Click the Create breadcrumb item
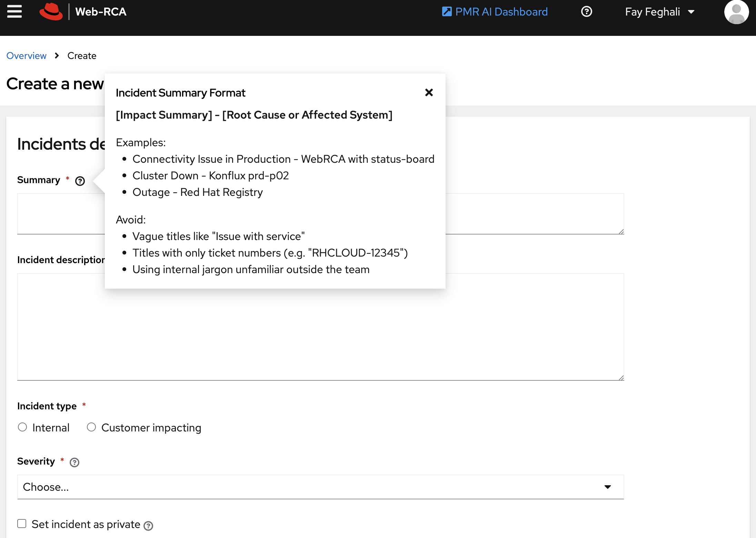756x538 pixels. tap(82, 56)
